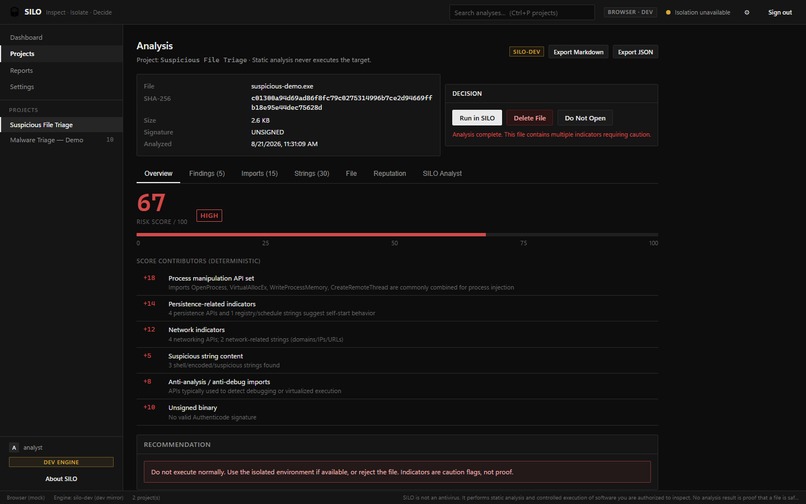This screenshot has width=806, height=504.
Task: Click the yellow isolation status dot
Action: pos(668,12)
